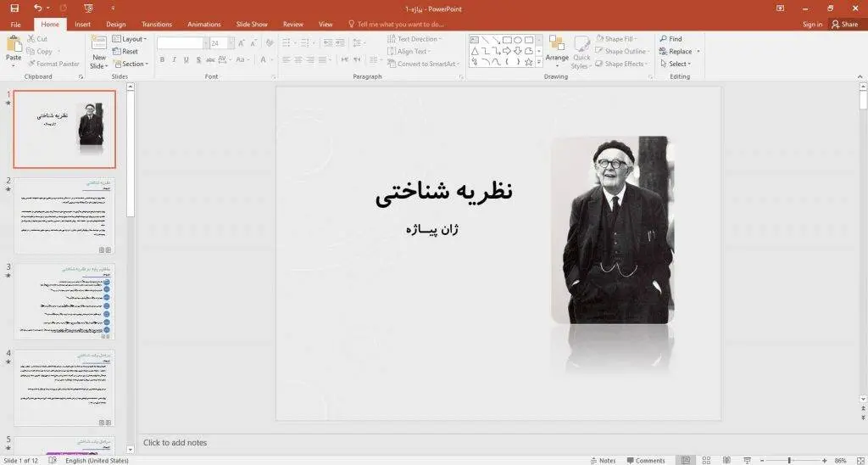
Task: Switch to the Design tab
Action: point(116,25)
